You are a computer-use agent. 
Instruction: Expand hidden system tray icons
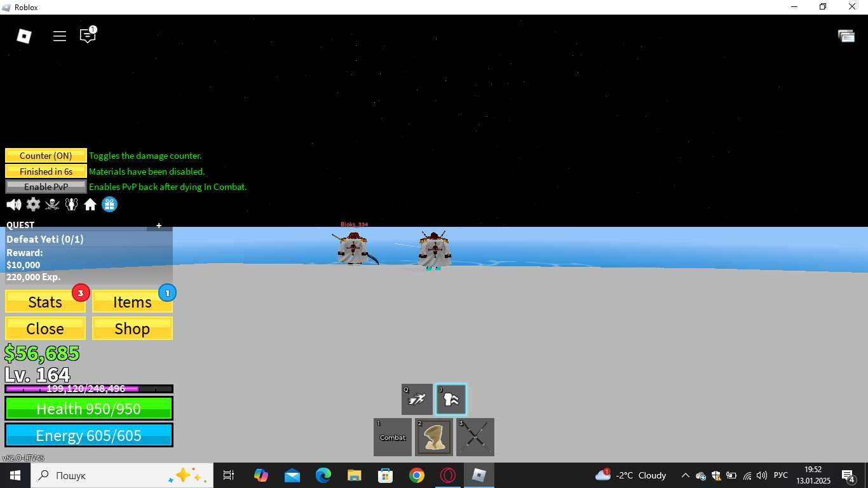685,475
